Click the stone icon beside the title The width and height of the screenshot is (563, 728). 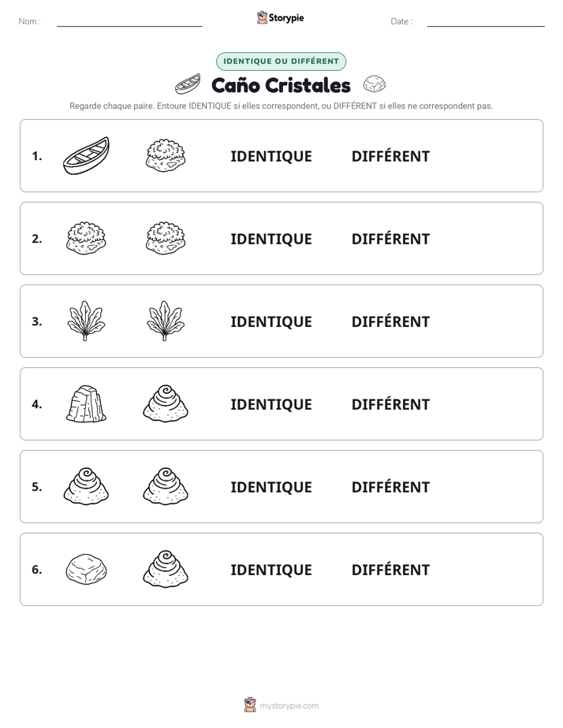pyautogui.click(x=375, y=84)
